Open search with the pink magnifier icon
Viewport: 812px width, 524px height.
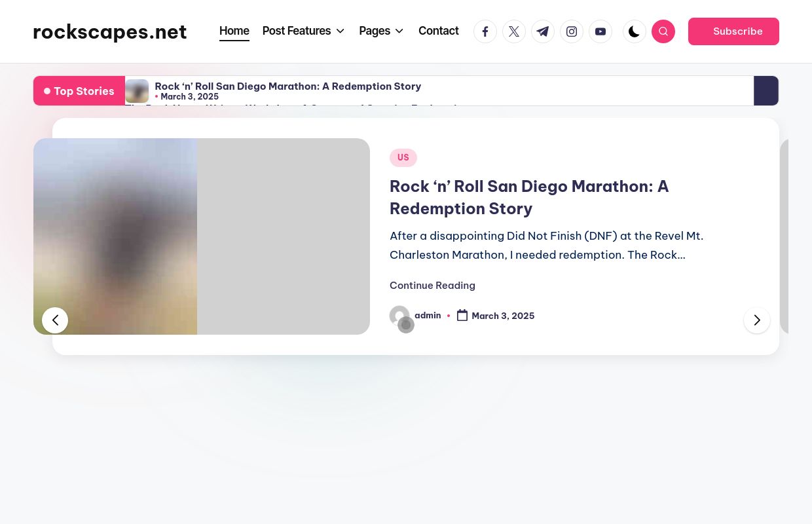[663, 31]
